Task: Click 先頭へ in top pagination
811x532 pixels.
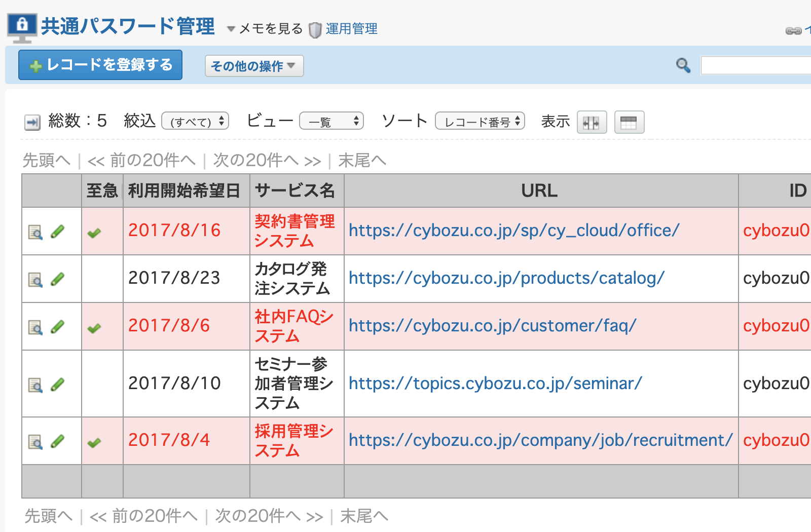Action: tap(46, 161)
